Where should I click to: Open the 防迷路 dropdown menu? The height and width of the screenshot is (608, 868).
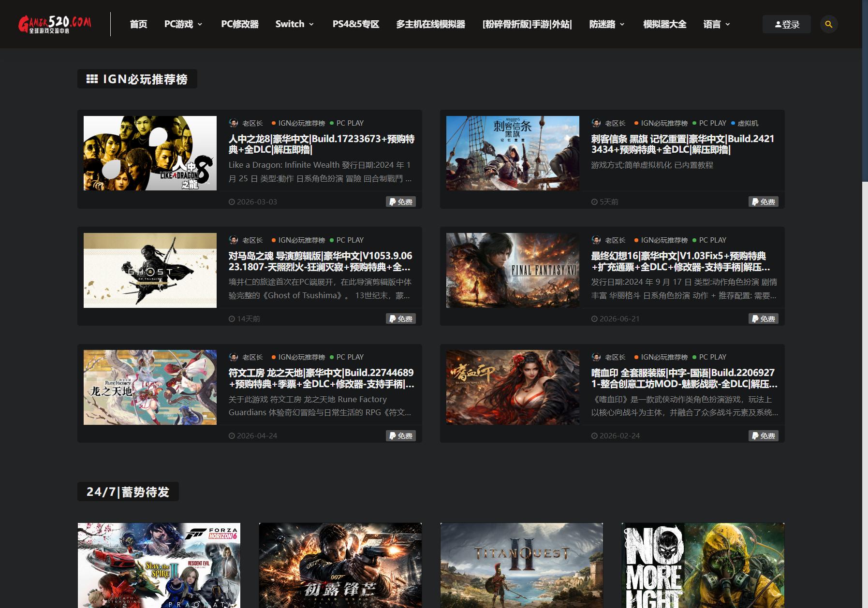[607, 24]
